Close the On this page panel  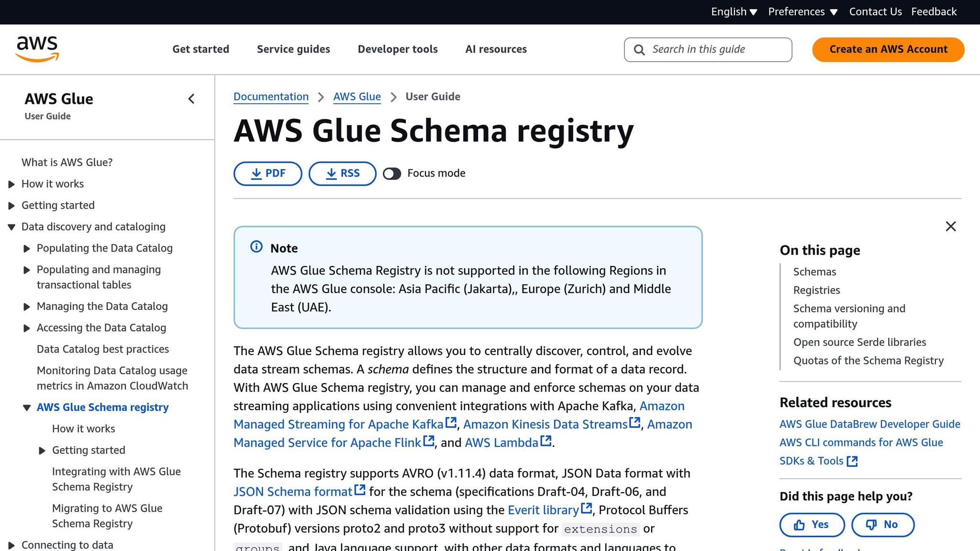(950, 226)
